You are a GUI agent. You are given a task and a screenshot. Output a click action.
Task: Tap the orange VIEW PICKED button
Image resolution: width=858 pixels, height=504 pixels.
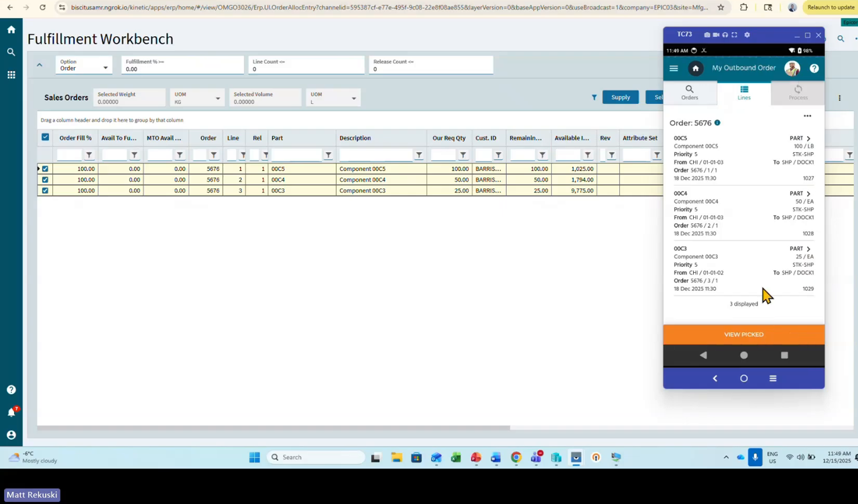744,334
